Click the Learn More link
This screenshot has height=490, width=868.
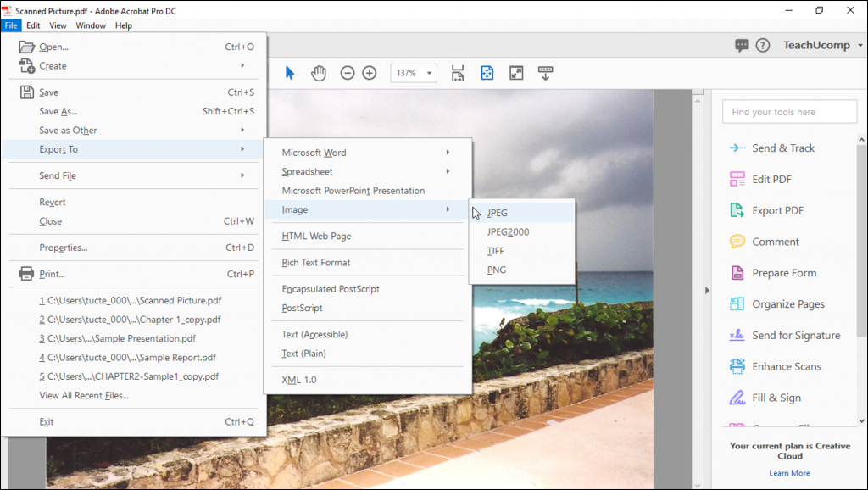point(789,473)
